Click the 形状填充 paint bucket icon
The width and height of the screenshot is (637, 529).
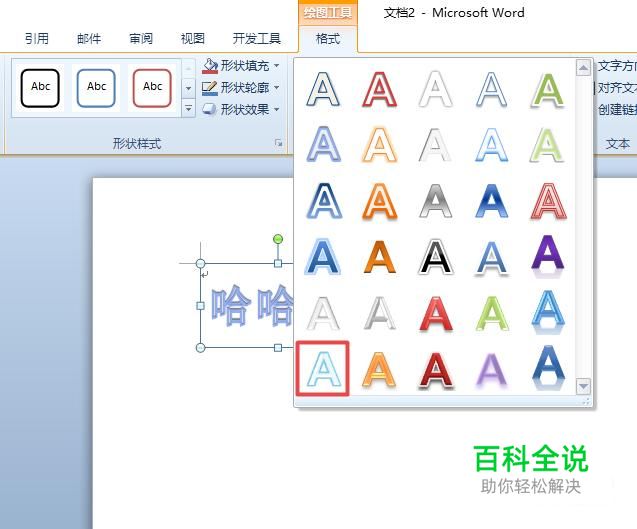point(210,66)
